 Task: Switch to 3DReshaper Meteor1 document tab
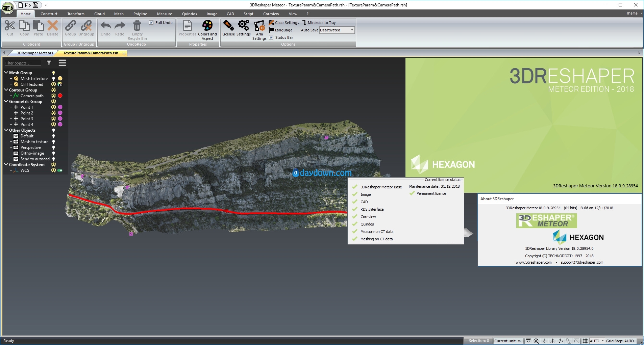click(34, 53)
